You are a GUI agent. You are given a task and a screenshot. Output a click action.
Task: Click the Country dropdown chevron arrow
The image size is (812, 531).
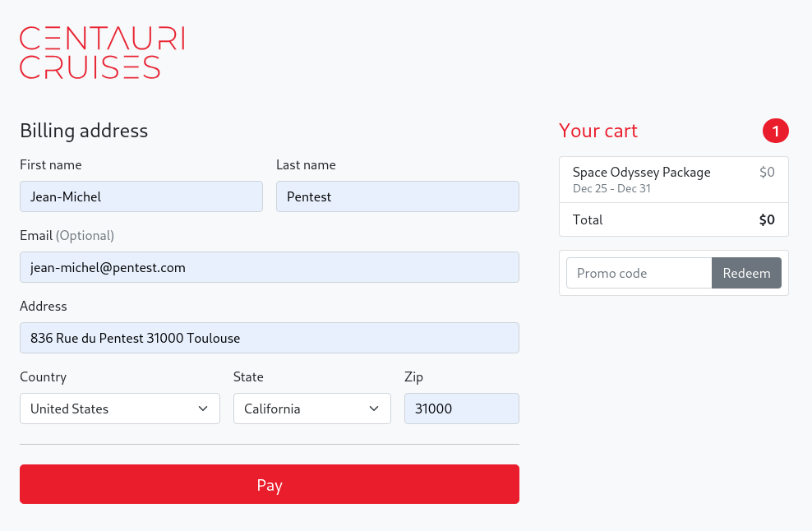[203, 409]
